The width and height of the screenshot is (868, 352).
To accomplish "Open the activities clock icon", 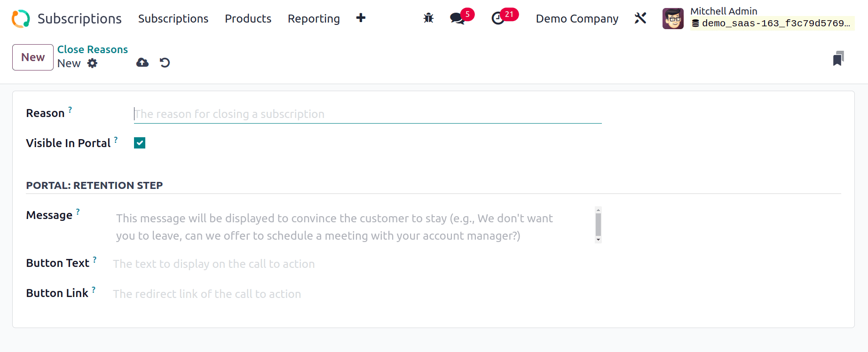I will (x=497, y=18).
